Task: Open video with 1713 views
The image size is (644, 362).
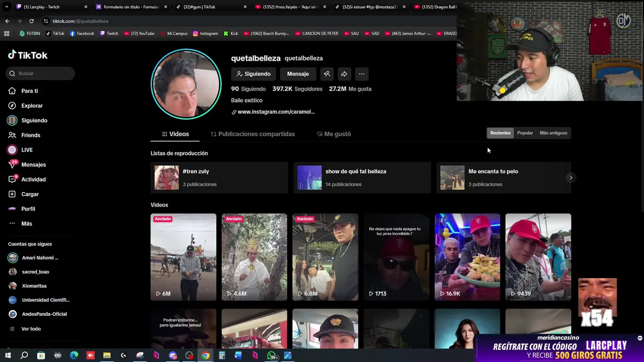Action: (x=396, y=257)
